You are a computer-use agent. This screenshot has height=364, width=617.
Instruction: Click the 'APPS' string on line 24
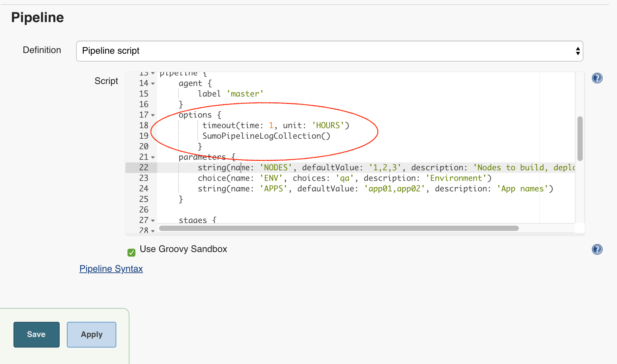(x=273, y=189)
